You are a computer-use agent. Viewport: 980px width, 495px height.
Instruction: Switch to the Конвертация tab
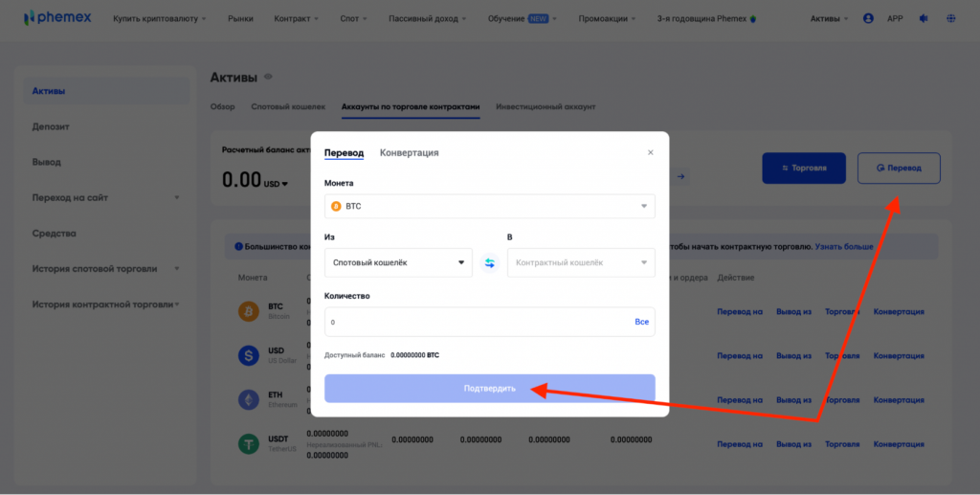(409, 152)
